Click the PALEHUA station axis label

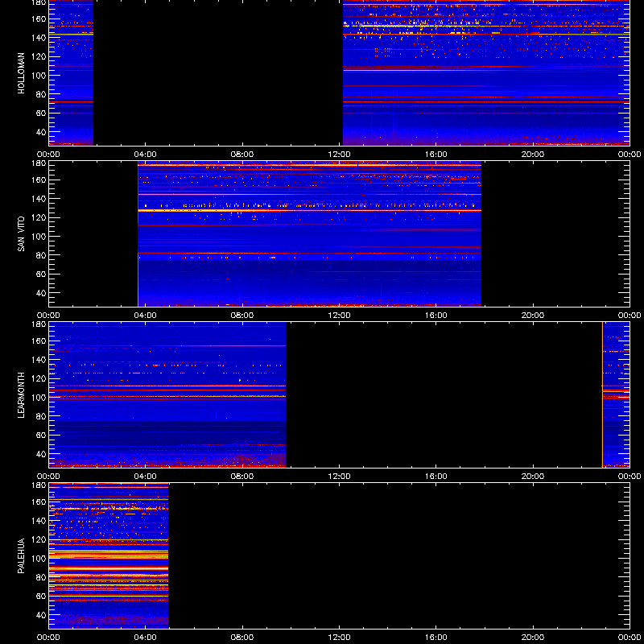click(x=21, y=556)
